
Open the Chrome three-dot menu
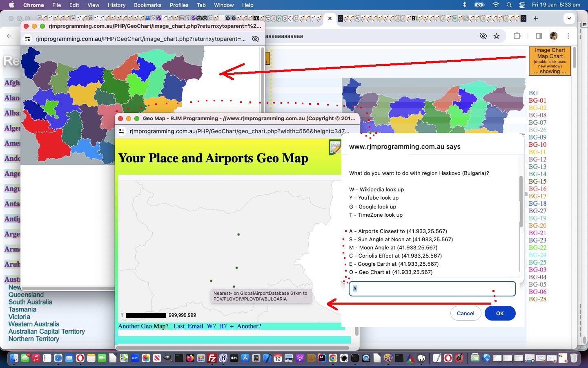pos(568,36)
